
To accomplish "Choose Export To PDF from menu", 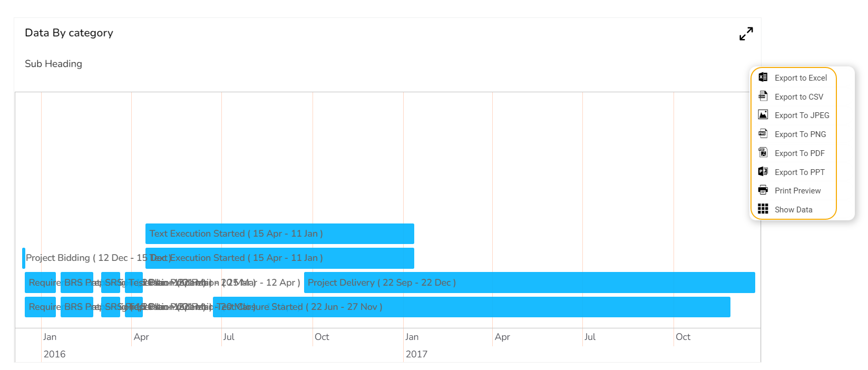I will [799, 153].
